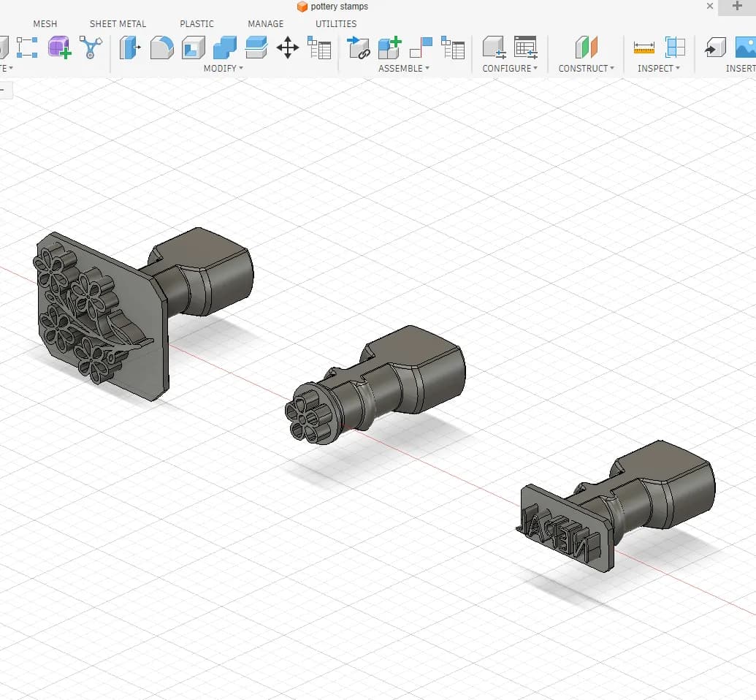This screenshot has width=756, height=700.
Task: Expand the CONSTRUCT dropdown
Action: click(587, 69)
